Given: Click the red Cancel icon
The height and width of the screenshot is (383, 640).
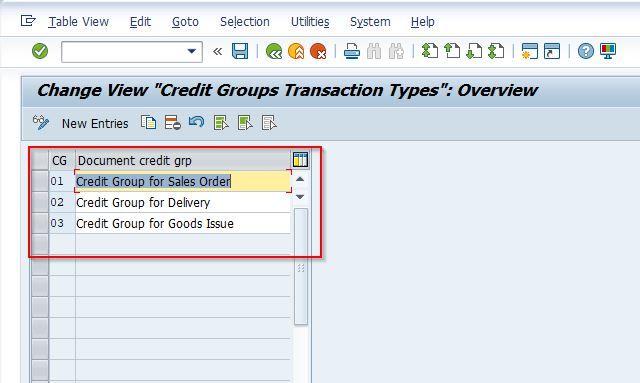Looking at the screenshot, I should click(318, 51).
